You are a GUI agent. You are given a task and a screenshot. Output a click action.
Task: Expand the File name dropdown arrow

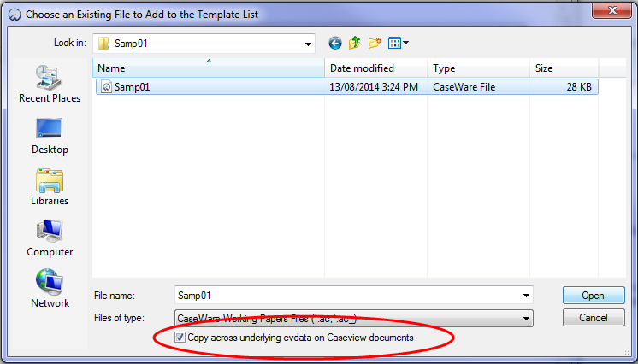point(526,296)
